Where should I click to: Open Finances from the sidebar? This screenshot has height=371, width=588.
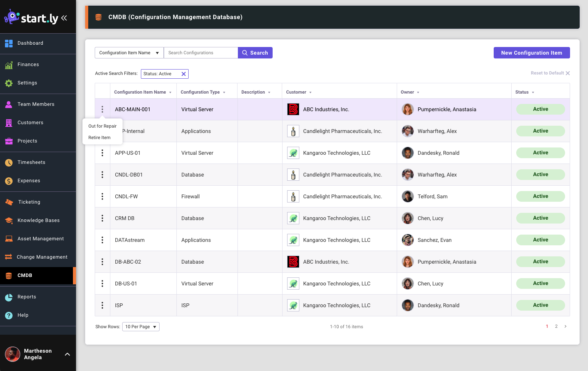tap(28, 65)
